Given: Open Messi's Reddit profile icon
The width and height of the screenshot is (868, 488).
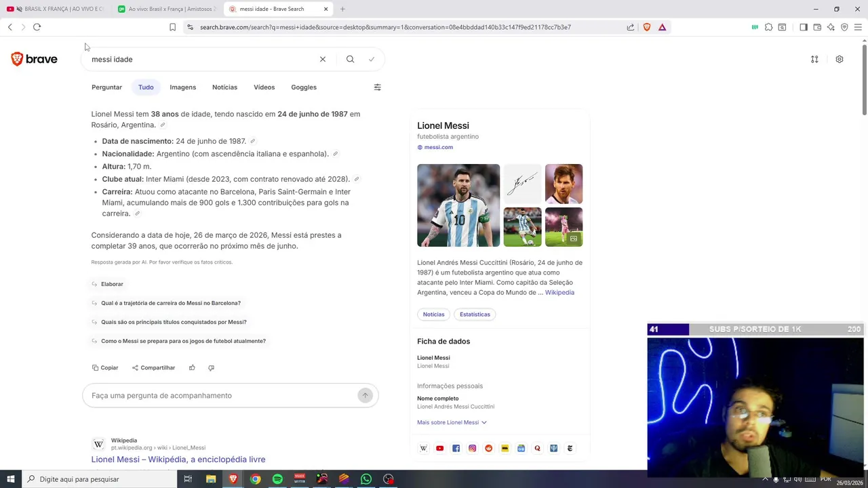Looking at the screenshot, I should point(488,448).
